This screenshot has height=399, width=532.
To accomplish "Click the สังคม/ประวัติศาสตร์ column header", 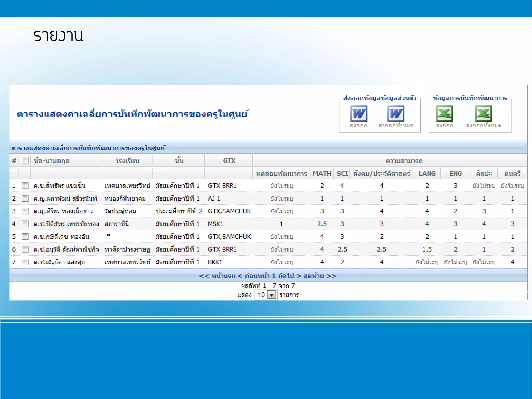I will click(381, 173).
